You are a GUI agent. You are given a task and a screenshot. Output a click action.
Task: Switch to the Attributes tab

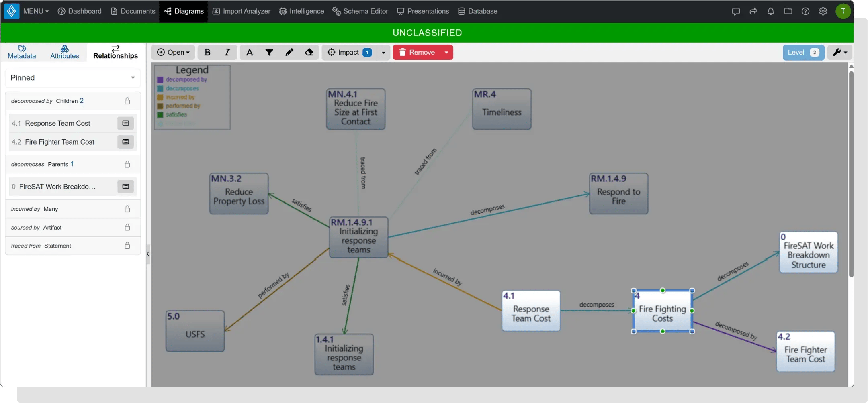point(65,52)
